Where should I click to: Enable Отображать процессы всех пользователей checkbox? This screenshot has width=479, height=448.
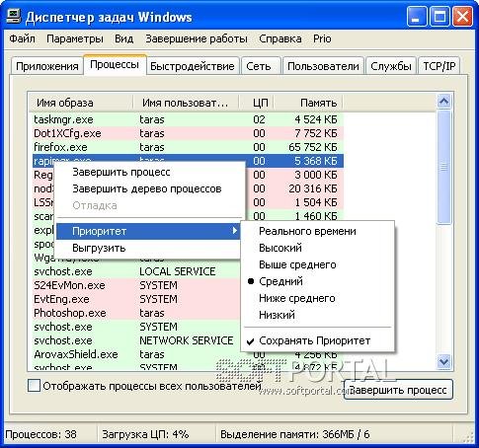(x=34, y=386)
